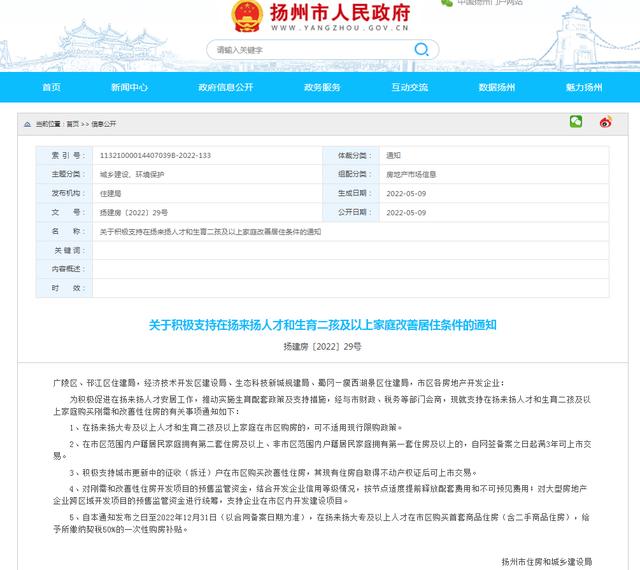Viewport: 640px width, 570px height.
Task: Click the subtitle 扬建房〔2022〕29号 under headline
Action: pyautogui.click(x=322, y=347)
